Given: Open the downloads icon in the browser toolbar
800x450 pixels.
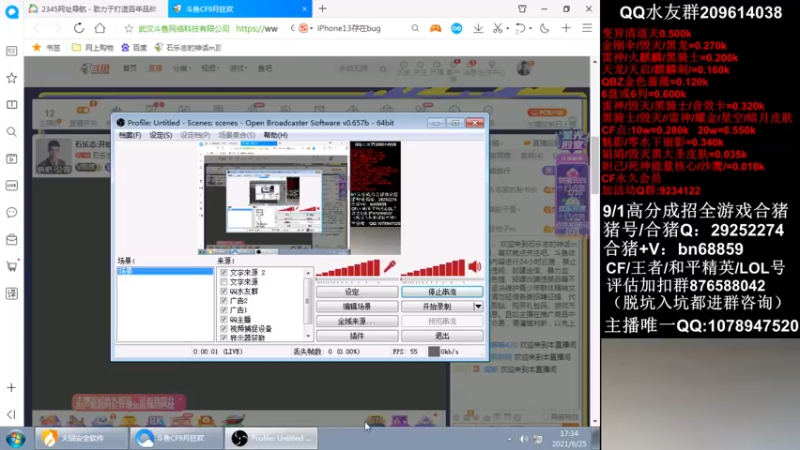Looking at the screenshot, I should tap(478, 29).
